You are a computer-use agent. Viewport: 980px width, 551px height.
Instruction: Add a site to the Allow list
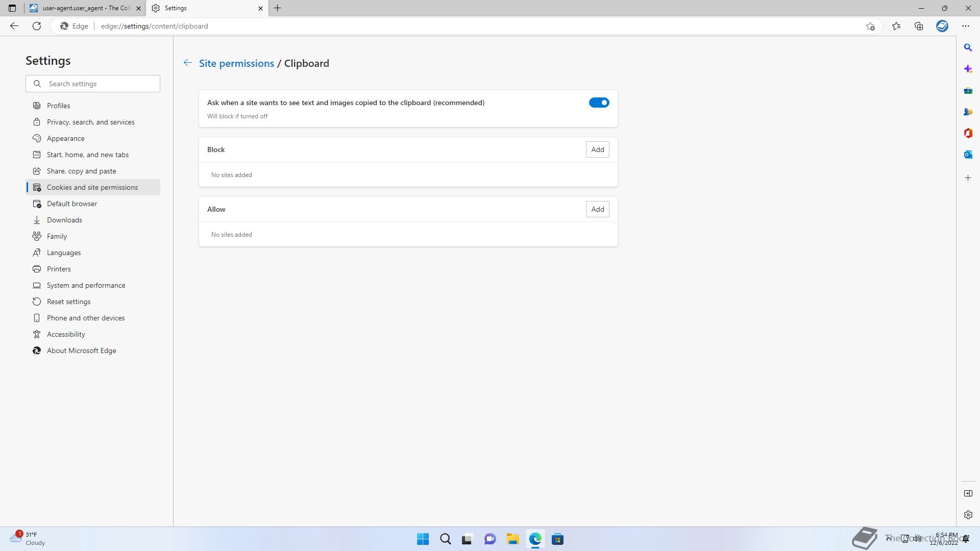[597, 209]
